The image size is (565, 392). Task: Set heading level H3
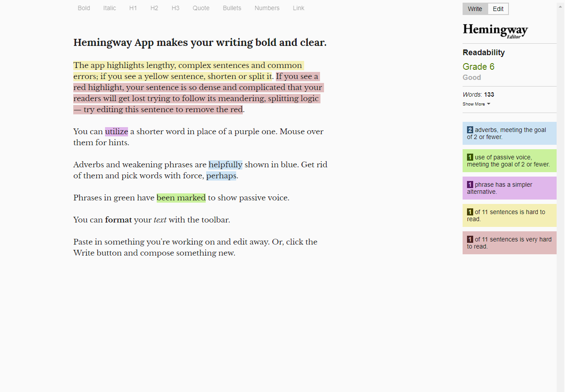point(175,8)
